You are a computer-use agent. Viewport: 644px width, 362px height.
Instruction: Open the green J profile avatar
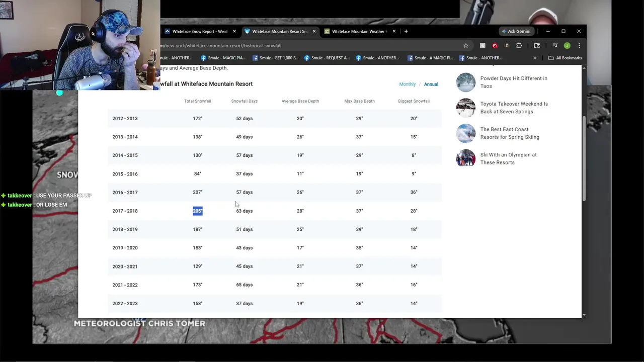coord(567,45)
